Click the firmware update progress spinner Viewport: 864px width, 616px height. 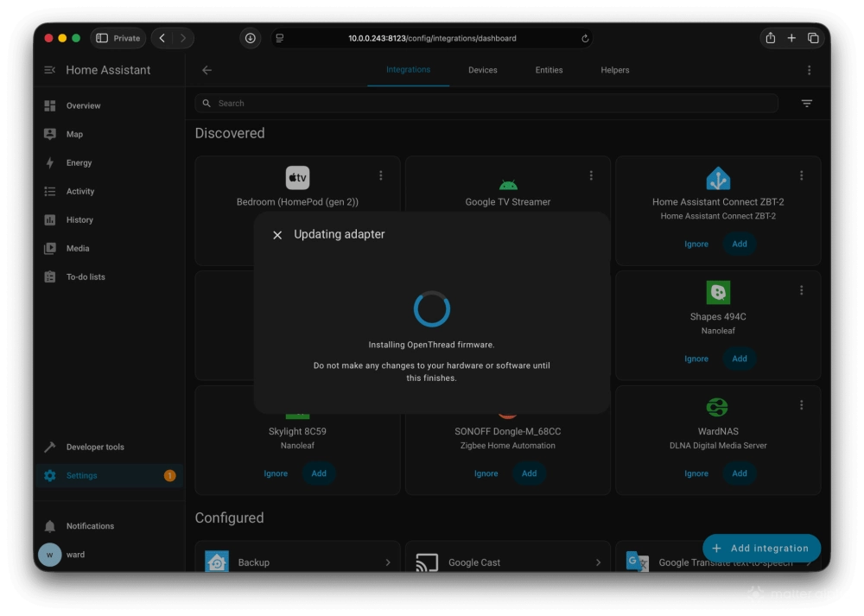[x=431, y=308]
